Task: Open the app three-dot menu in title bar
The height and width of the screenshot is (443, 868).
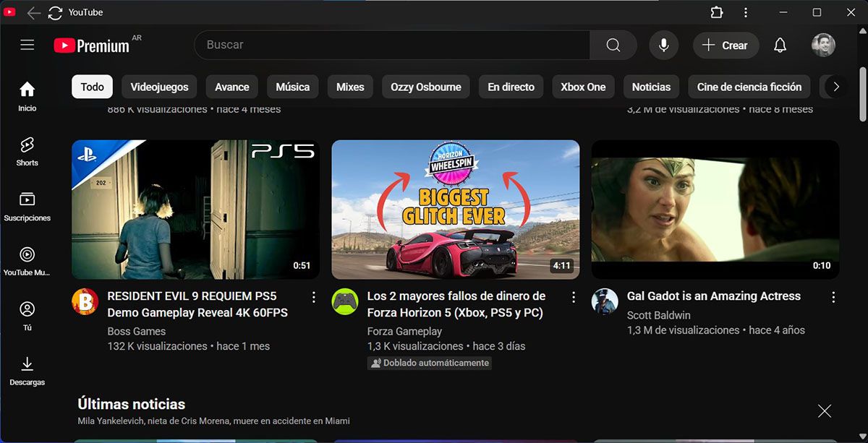Action: tap(746, 12)
